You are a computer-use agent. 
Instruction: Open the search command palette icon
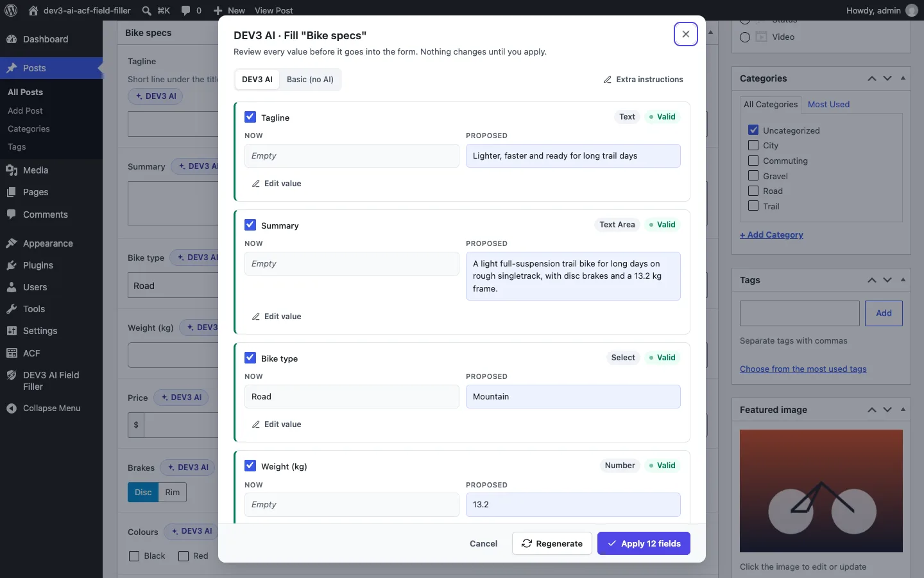[147, 10]
